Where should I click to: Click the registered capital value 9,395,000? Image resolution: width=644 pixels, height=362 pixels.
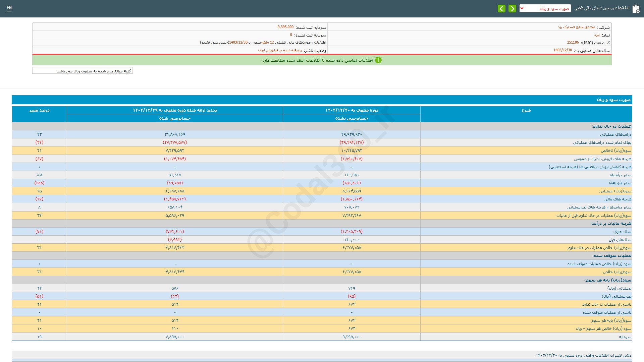[285, 27]
